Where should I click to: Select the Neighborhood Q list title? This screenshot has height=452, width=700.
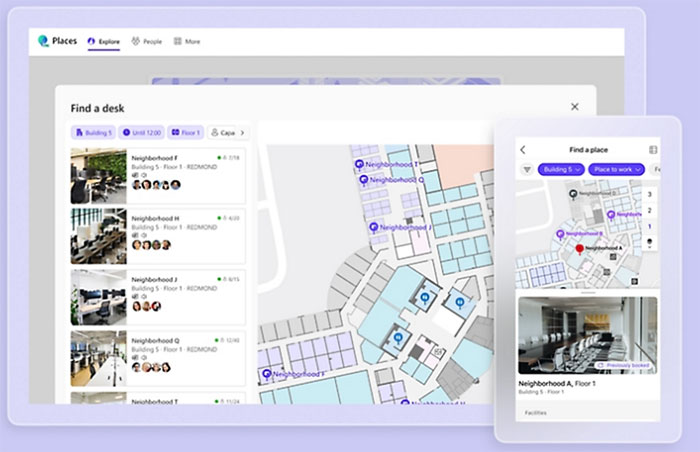(x=155, y=340)
